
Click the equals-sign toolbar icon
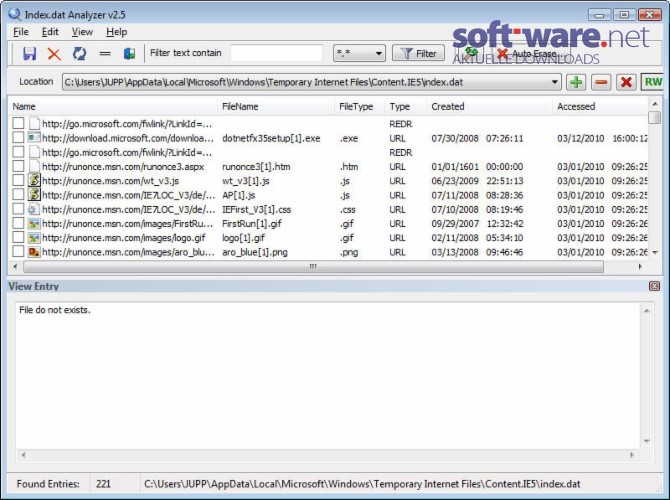pyautogui.click(x=105, y=54)
